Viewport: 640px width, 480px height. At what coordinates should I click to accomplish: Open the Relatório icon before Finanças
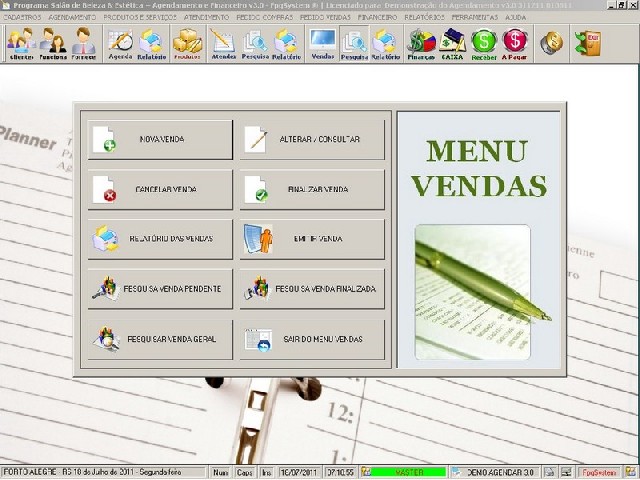pos(386,44)
